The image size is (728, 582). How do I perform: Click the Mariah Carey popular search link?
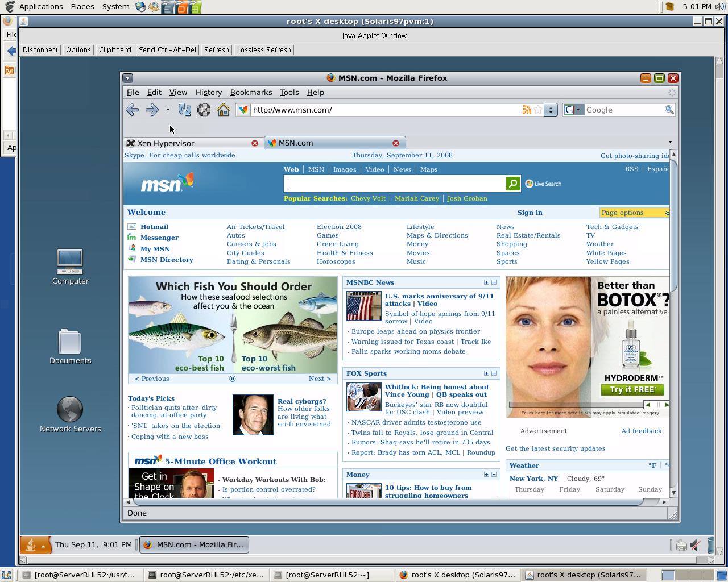click(417, 198)
